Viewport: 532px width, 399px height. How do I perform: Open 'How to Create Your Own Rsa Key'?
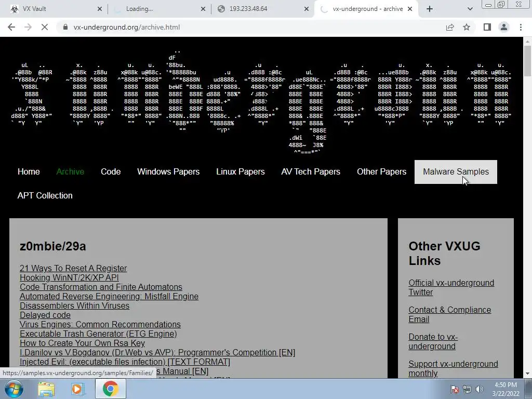tap(82, 343)
